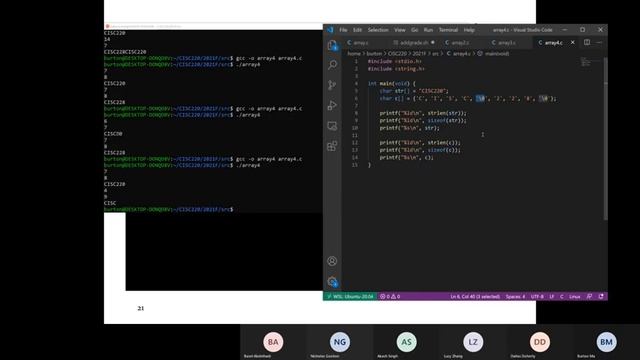Click the printf sizeof(c) line
640x360 pixels.
pos(420,150)
